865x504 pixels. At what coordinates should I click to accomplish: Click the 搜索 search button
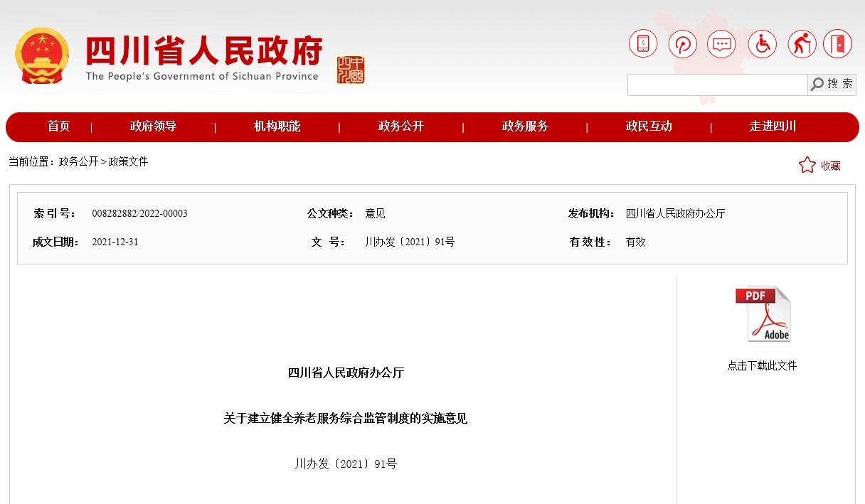832,85
